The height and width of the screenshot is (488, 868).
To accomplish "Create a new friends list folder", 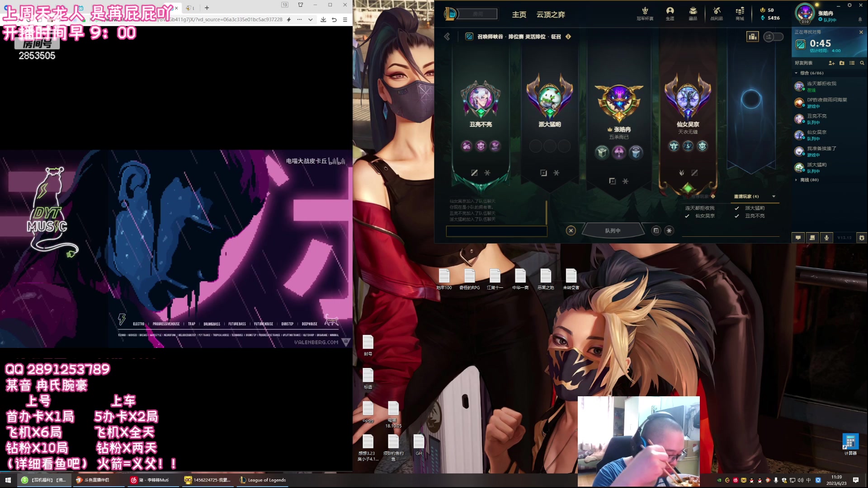I will 842,63.
